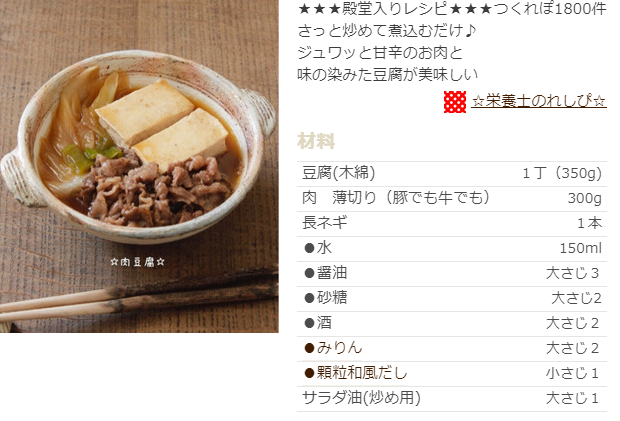Viewport: 620px width, 421px height.
Task: Select the サラダ油(炒め用) ingredient row
Action: [x=452, y=398]
